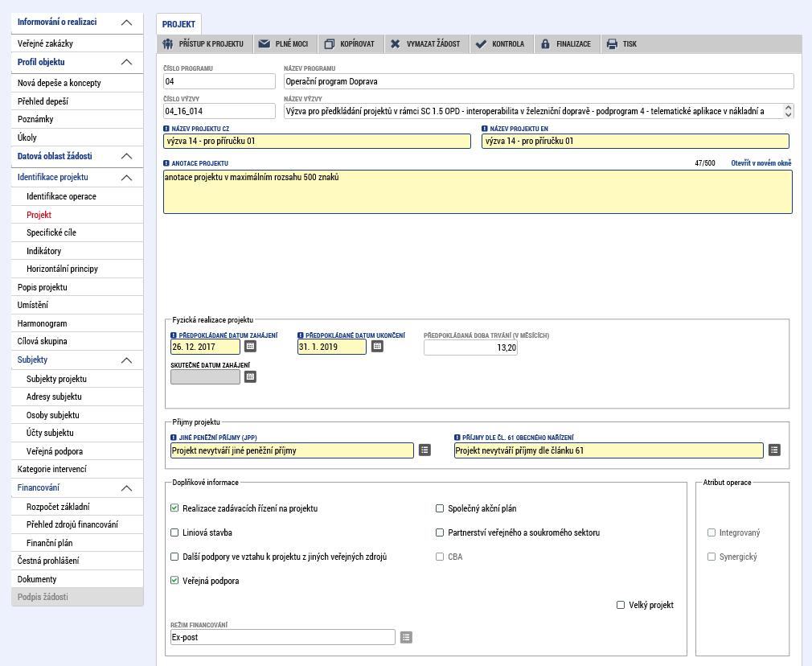Open the Jiné peněžní příjmy combo field
Viewport: 812px width, 666px height.
[x=292, y=450]
